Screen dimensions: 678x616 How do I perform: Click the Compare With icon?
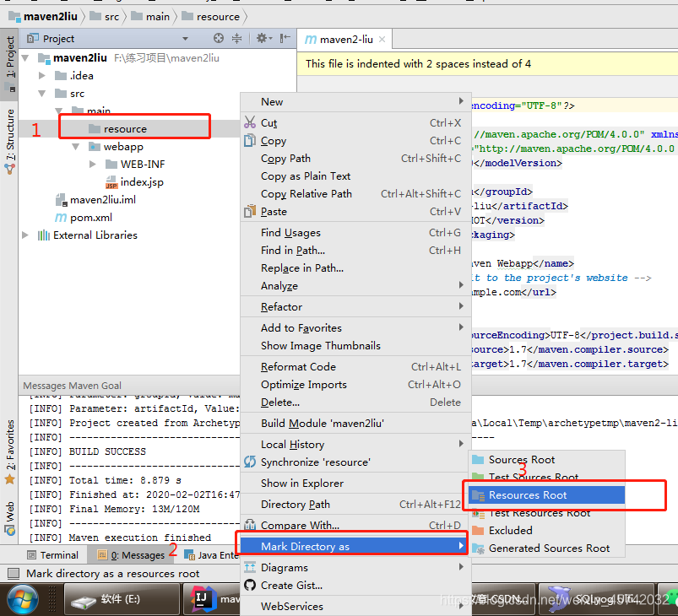(250, 525)
